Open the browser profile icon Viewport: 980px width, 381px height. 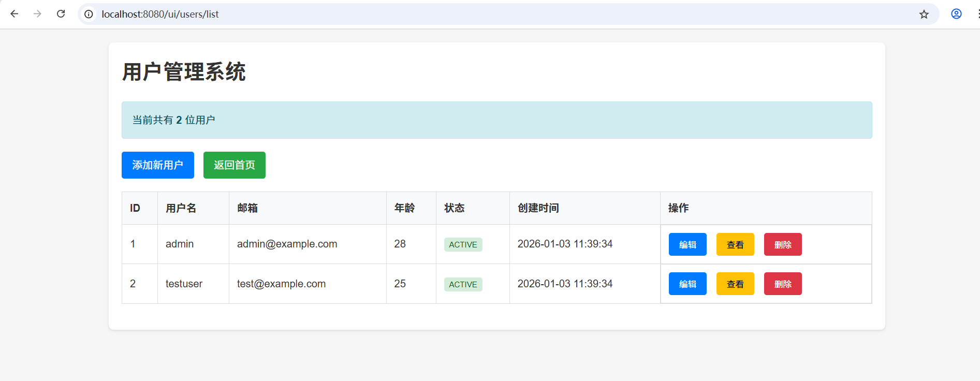pos(956,14)
